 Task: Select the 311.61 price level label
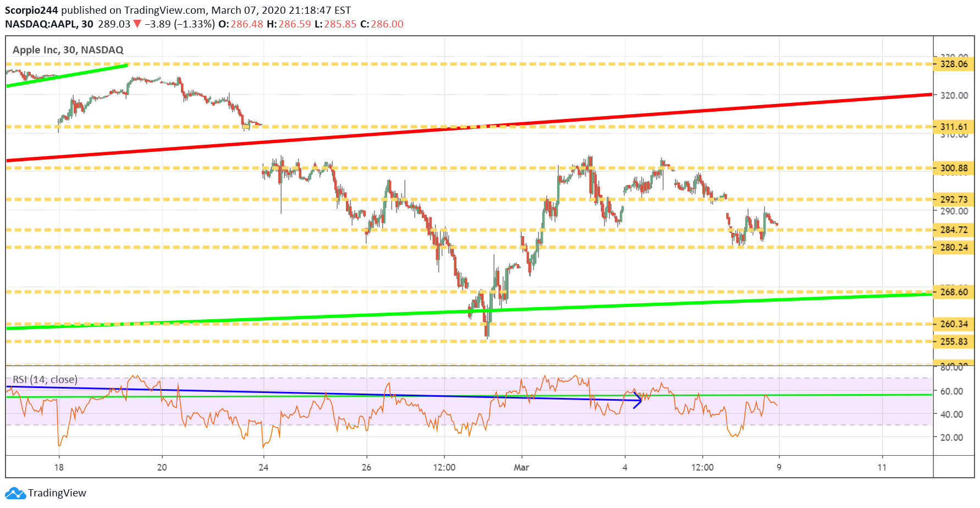click(x=954, y=127)
